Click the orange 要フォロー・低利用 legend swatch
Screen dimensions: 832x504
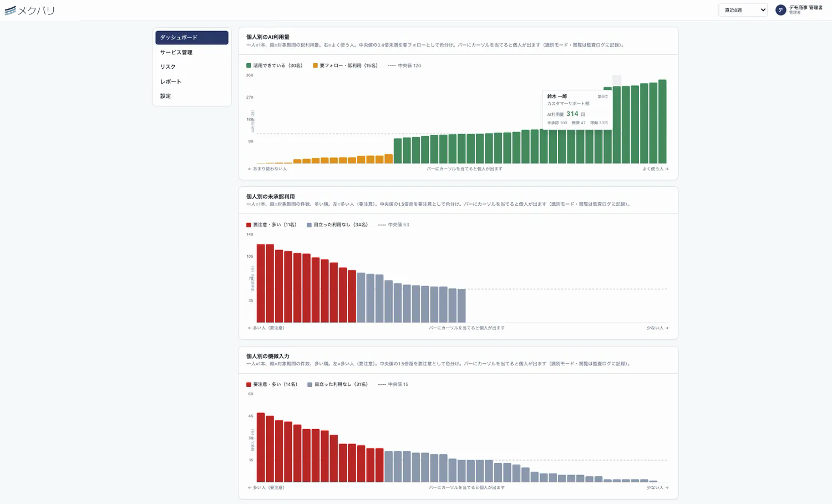point(315,65)
